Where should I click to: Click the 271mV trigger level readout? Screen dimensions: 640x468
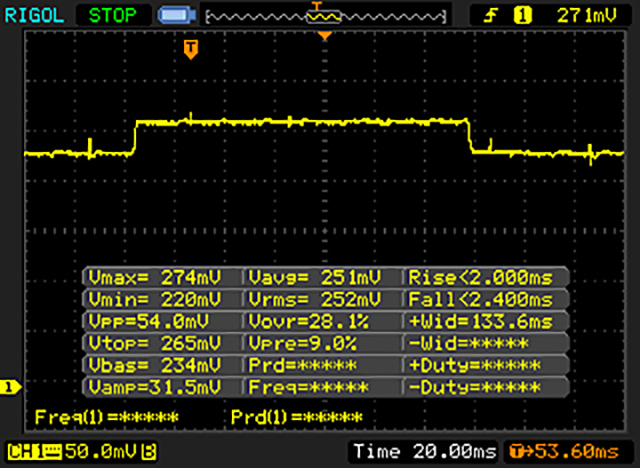tap(587, 16)
